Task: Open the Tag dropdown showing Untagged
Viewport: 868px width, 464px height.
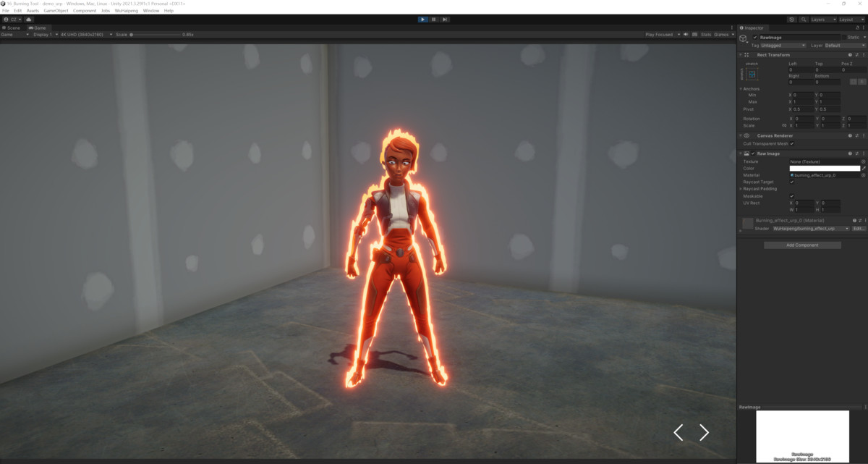Action: tap(783, 46)
